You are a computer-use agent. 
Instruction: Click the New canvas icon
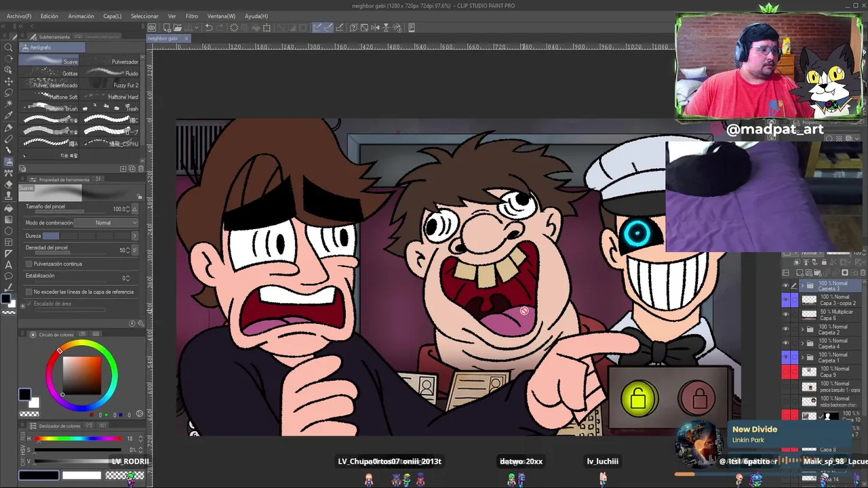point(165,28)
